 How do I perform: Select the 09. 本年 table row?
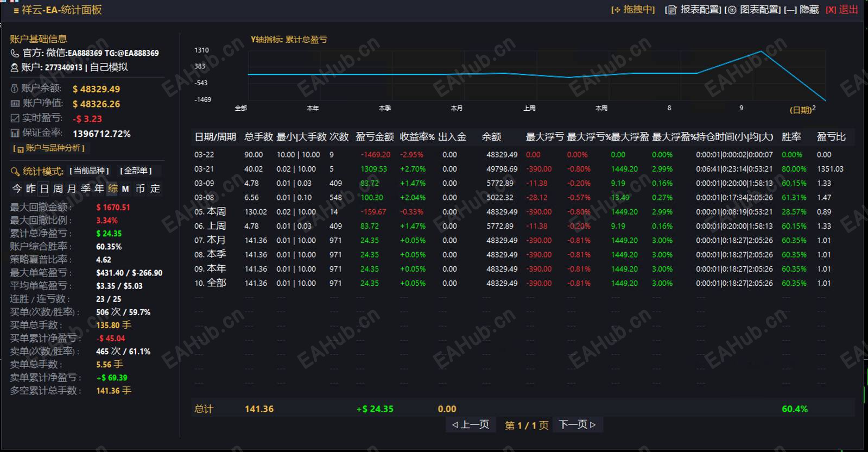[x=524, y=269]
